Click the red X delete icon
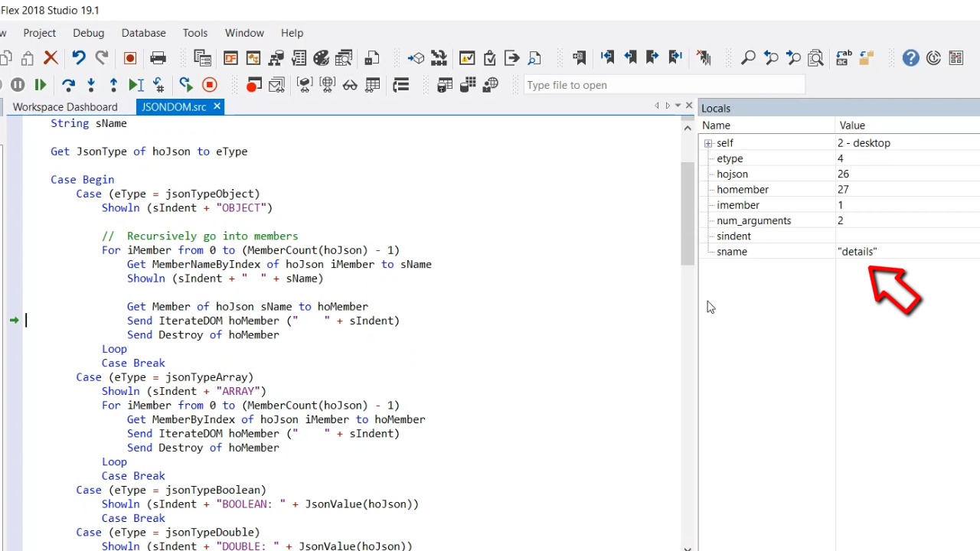This screenshot has height=551, width=980. click(x=51, y=57)
